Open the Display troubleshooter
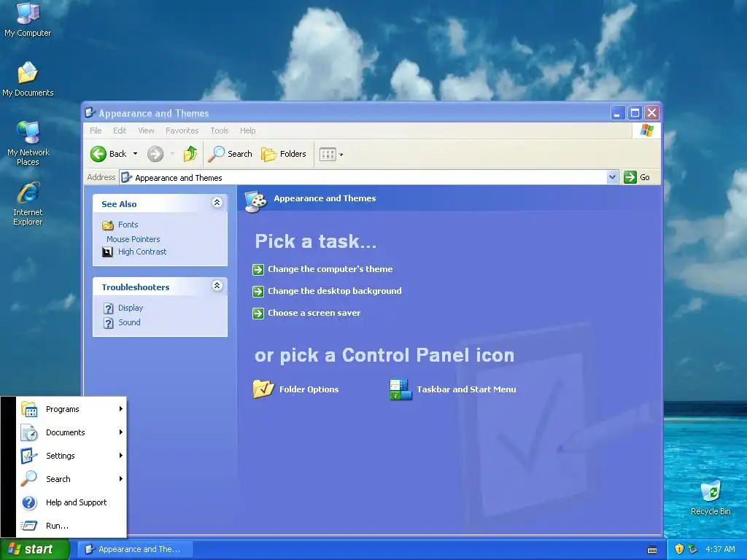 [131, 308]
